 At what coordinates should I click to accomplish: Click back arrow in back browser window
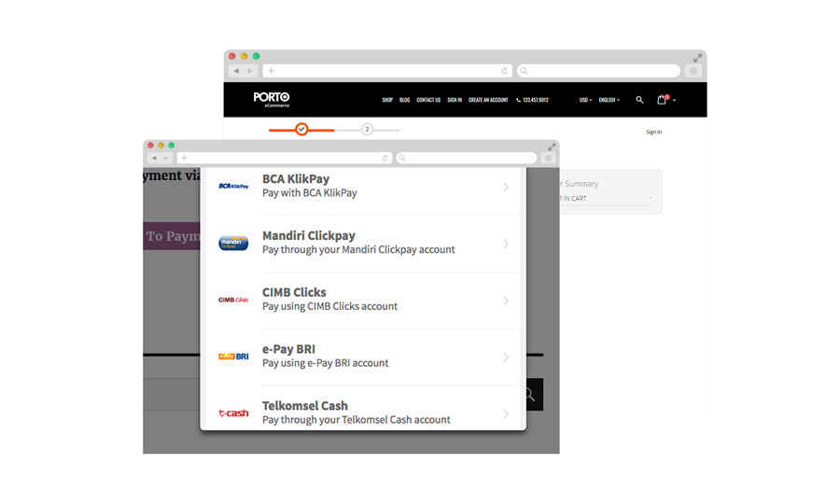click(236, 71)
